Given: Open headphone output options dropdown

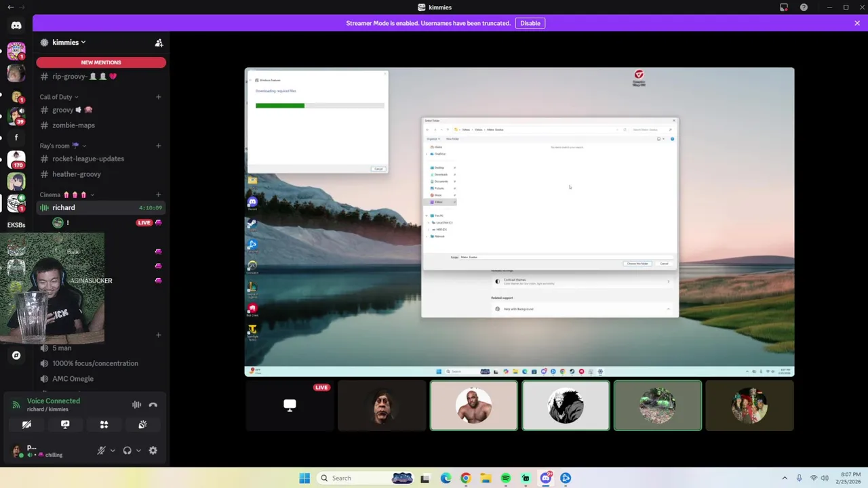Looking at the screenshot, I should [138, 450].
